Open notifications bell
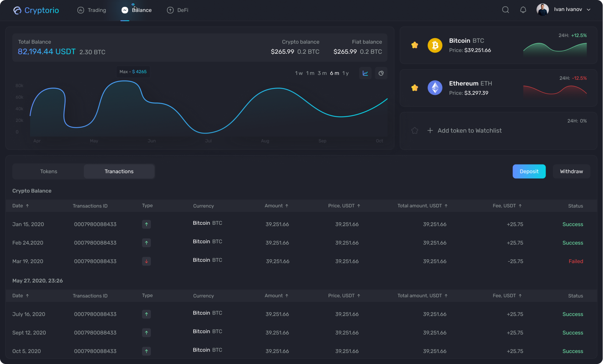Image resolution: width=603 pixels, height=364 pixels. 523,10
